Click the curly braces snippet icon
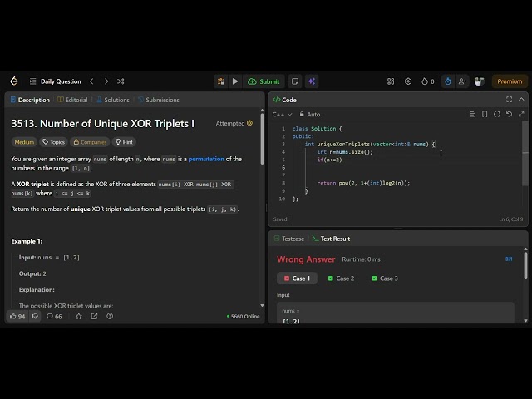Viewport: 532px width, 399px height. click(497, 115)
